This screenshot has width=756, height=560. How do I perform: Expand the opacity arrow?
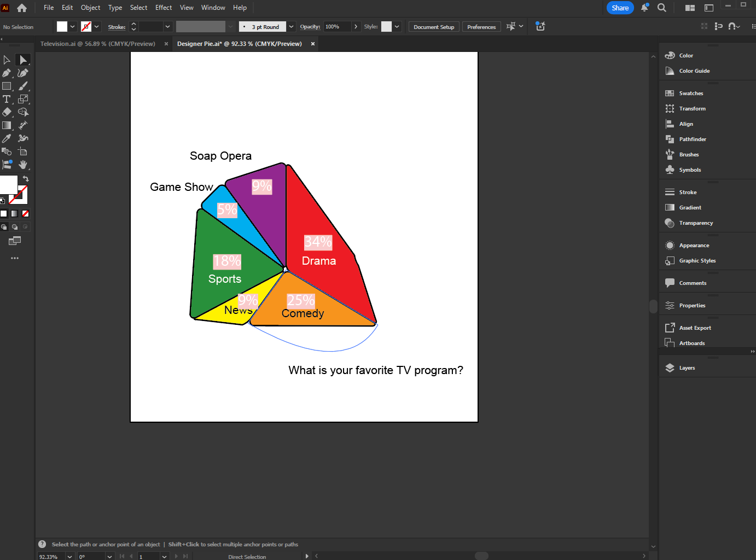(356, 26)
